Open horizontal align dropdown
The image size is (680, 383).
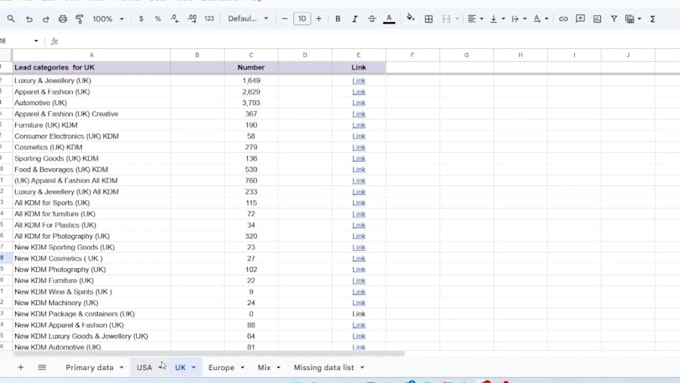coord(475,19)
